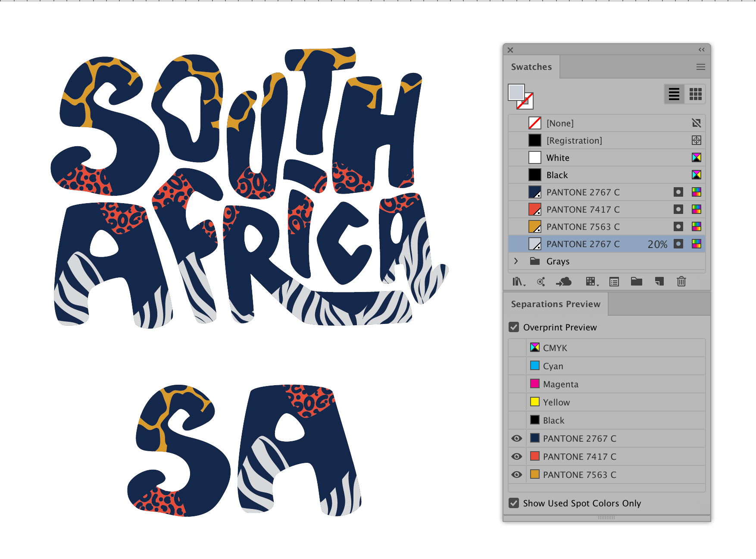Show the Magenta separation visibility
The image size is (756, 559).
click(517, 384)
